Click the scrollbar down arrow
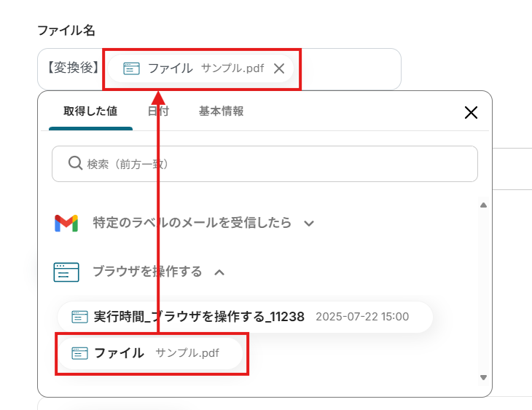 pos(483,377)
